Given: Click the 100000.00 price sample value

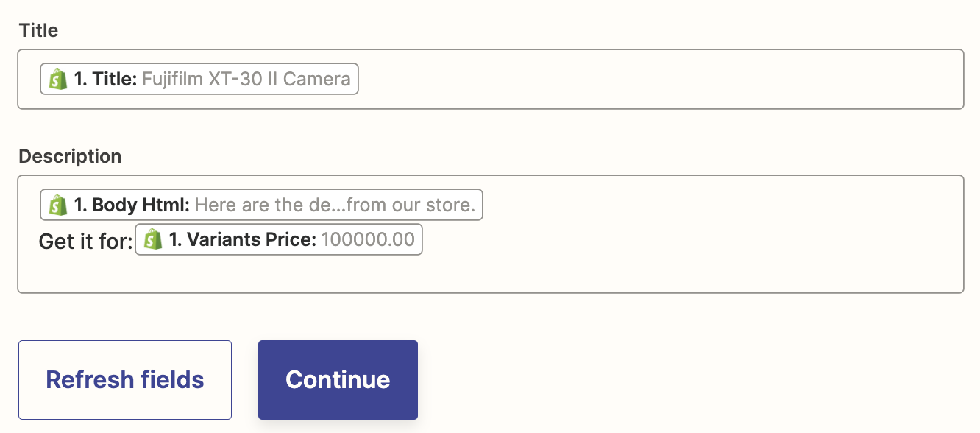Looking at the screenshot, I should pos(368,239).
